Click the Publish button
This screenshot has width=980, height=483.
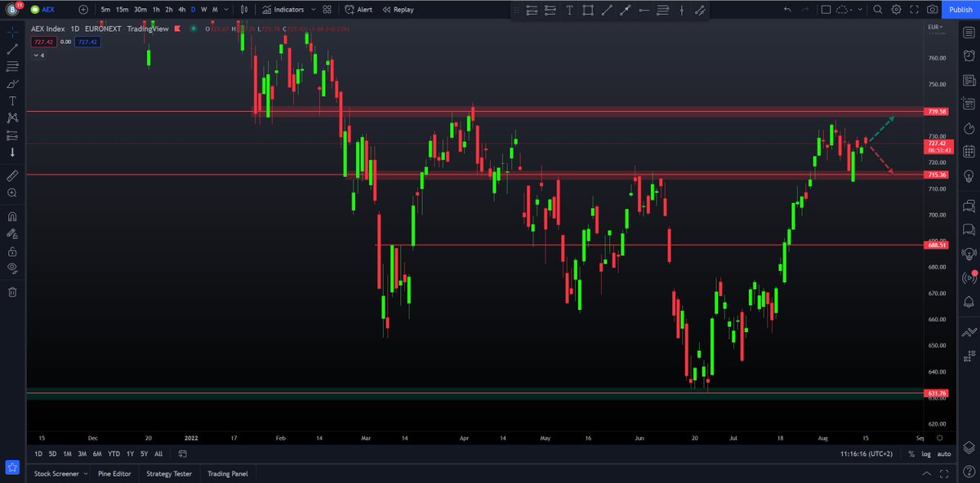(960, 10)
